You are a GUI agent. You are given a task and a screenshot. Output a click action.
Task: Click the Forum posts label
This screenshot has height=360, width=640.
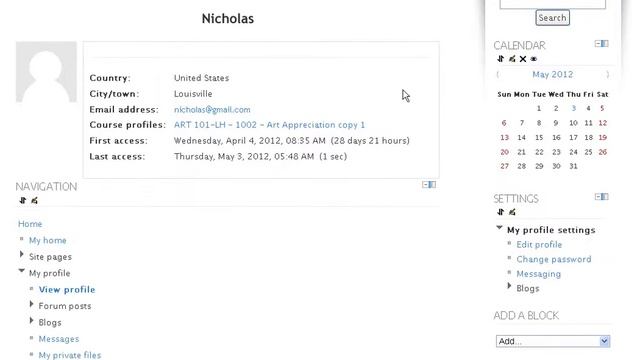65,306
